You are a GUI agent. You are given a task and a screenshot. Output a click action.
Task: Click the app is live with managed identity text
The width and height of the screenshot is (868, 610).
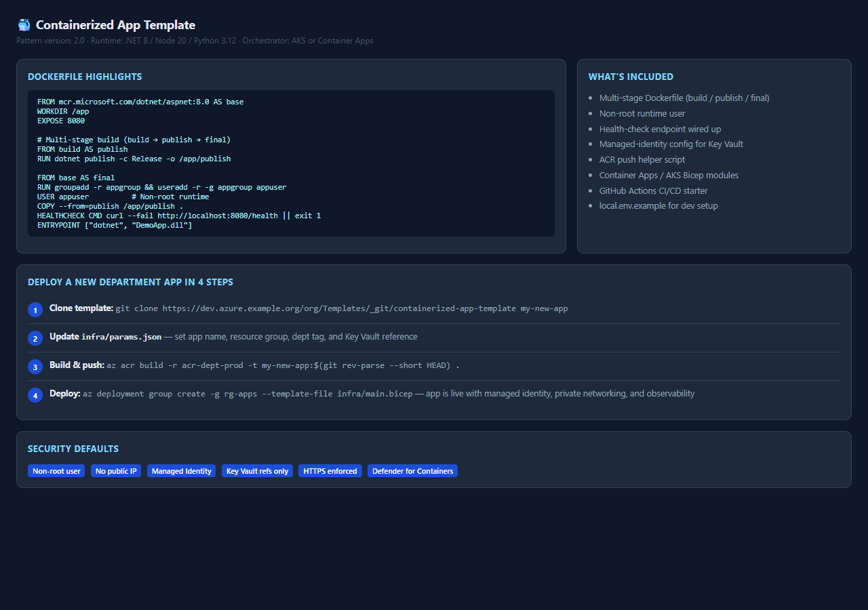pos(560,394)
